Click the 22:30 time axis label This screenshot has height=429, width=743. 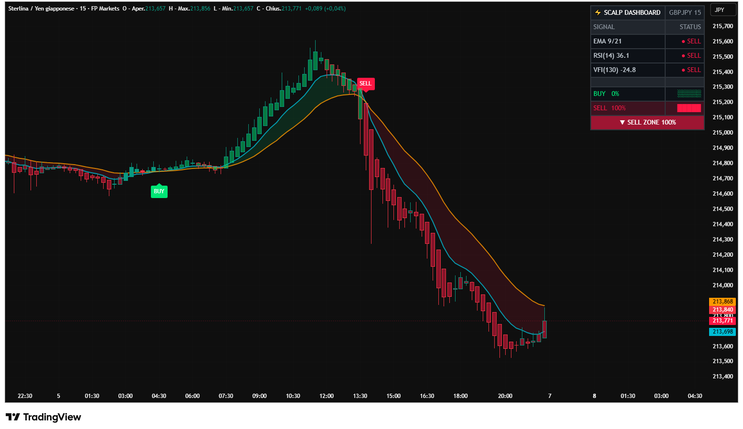pos(25,396)
